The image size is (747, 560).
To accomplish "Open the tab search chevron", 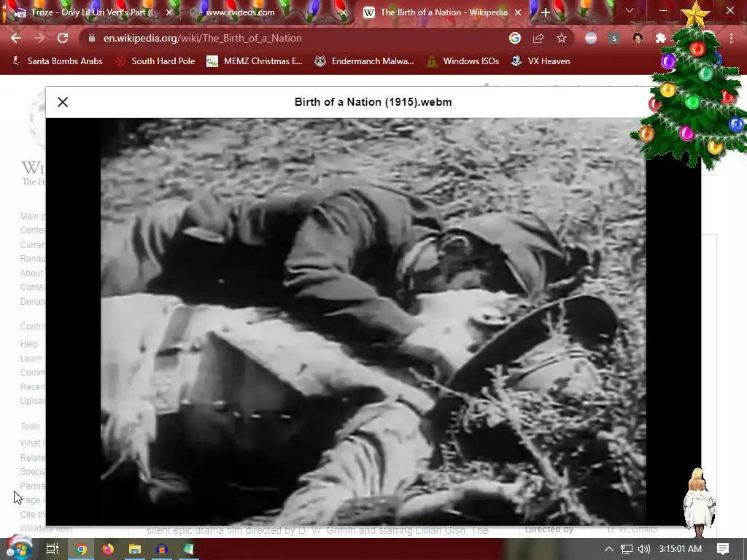I will click(630, 10).
